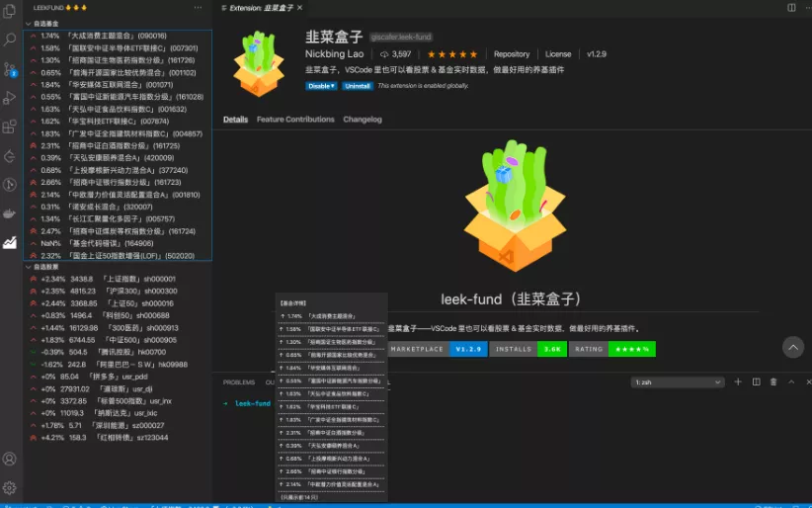
Task: Select stock 腾讯控股 hk00700
Action: (119, 352)
